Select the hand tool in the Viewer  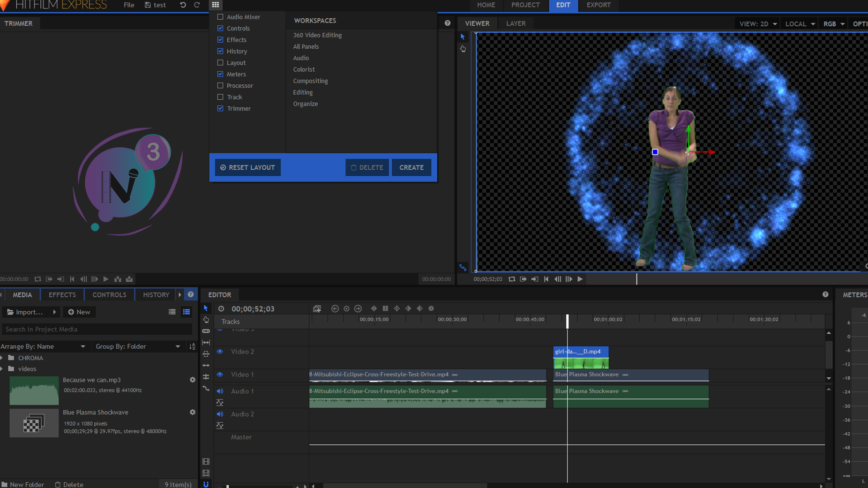[463, 49]
